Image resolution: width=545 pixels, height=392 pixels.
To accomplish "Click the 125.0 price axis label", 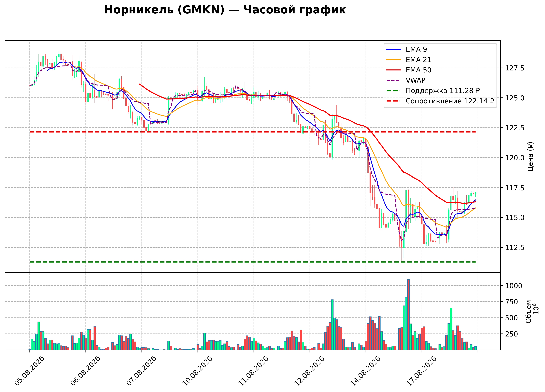I will coord(515,98).
